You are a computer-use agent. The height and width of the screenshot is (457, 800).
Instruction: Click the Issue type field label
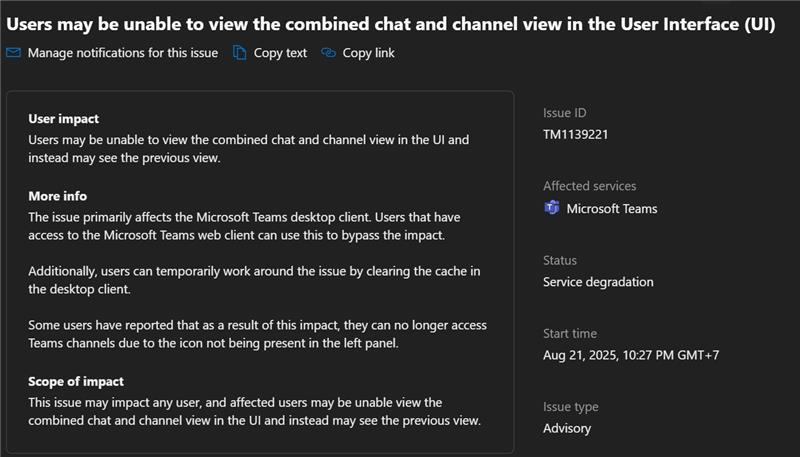tap(570, 407)
